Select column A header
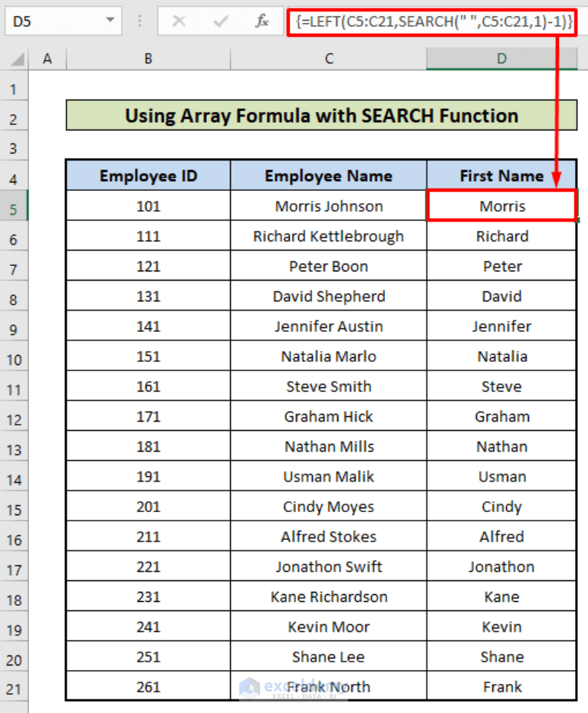 48,59
